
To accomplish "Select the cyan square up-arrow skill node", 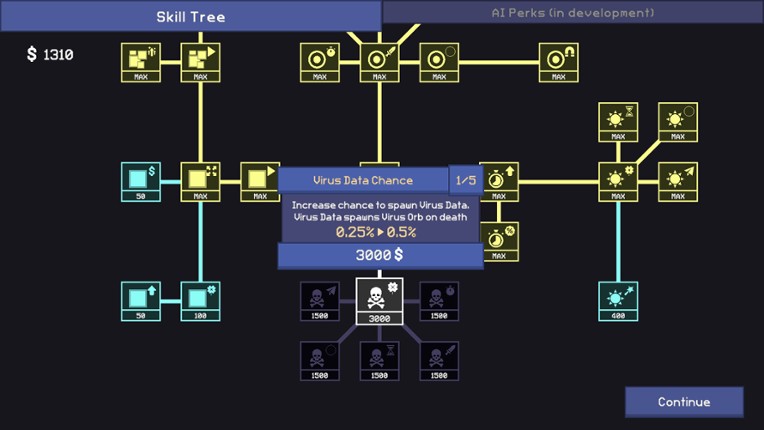I will [140, 300].
